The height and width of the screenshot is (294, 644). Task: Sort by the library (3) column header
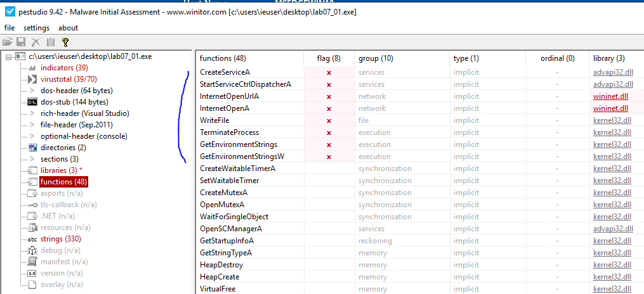click(x=617, y=59)
